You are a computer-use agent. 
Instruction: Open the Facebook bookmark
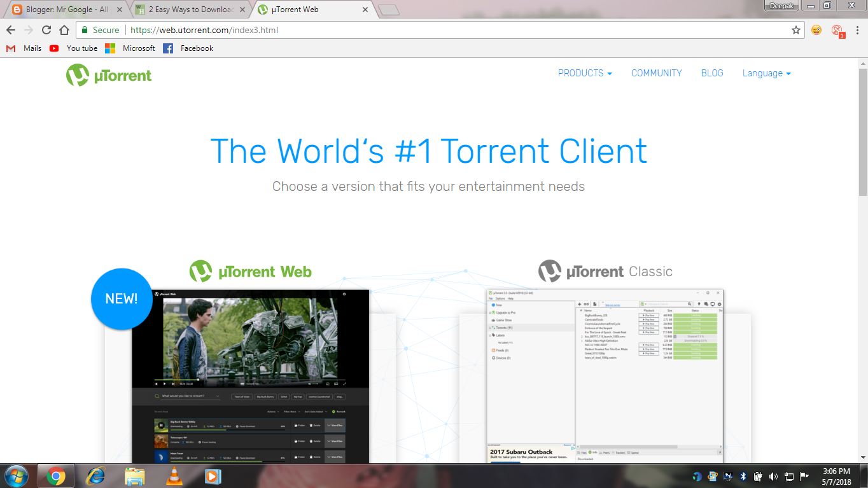[188, 48]
